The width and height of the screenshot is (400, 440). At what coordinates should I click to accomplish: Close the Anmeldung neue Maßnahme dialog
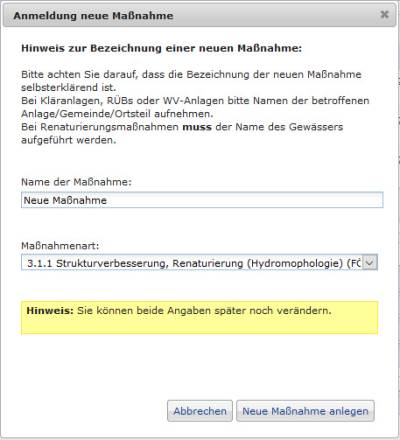coord(384,15)
